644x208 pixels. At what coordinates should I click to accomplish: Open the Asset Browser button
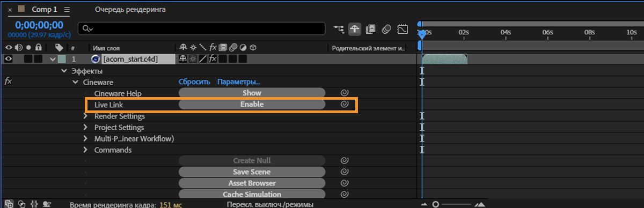click(x=252, y=183)
